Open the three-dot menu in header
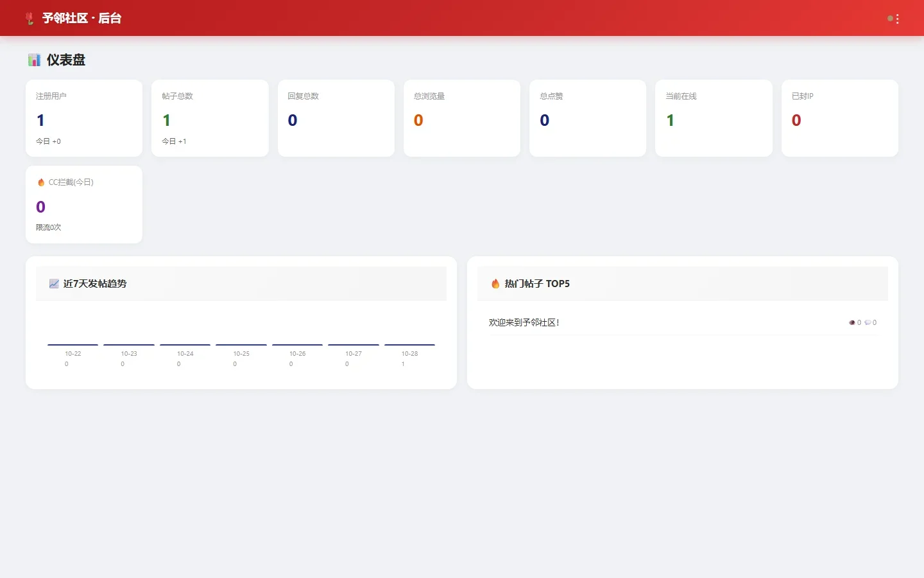Screen dimensions: 924x578 click(897, 19)
